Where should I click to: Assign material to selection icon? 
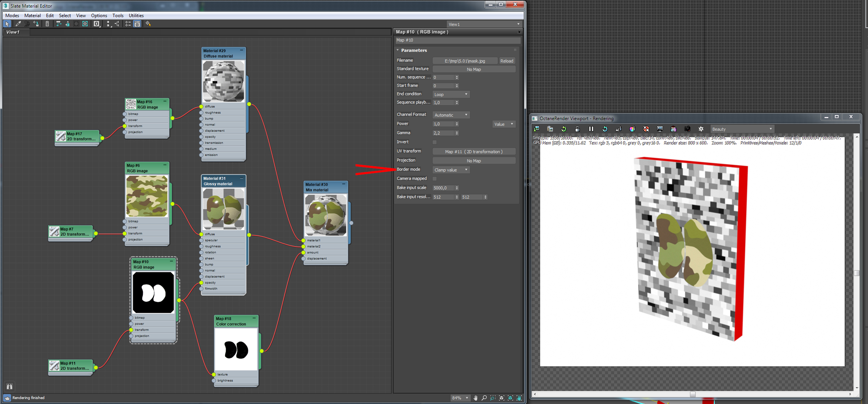36,24
